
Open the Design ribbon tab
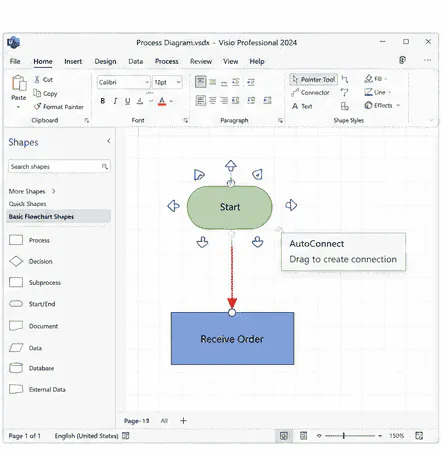pyautogui.click(x=105, y=61)
